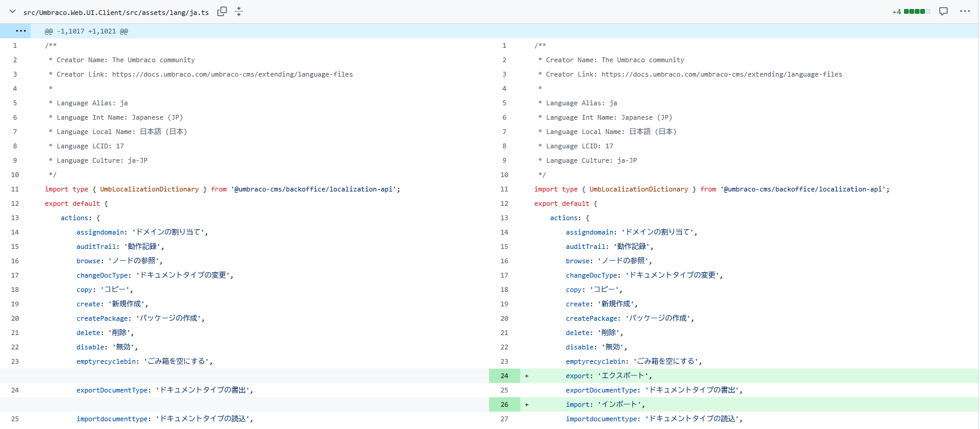This screenshot has width=980, height=429.
Task: Open the file options three-dot menu
Action: tap(964, 11)
